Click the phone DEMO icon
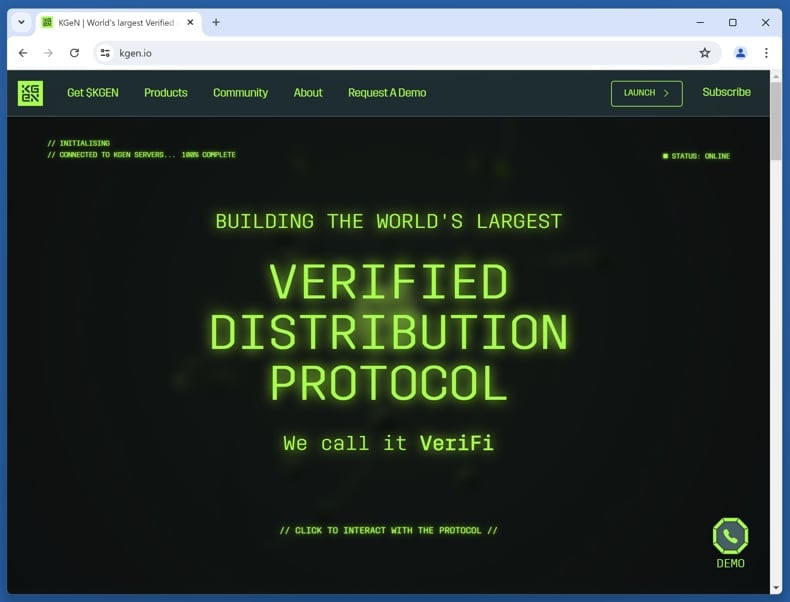The image size is (790, 602). [730, 537]
